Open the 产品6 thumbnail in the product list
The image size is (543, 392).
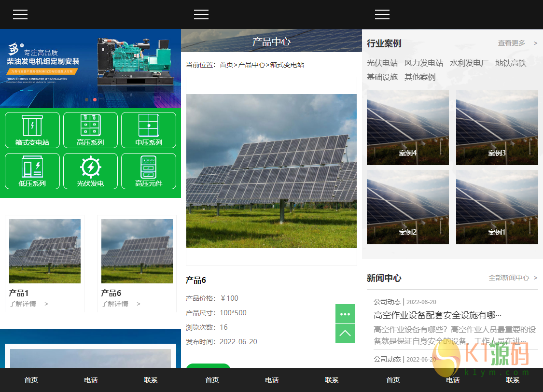137,251
